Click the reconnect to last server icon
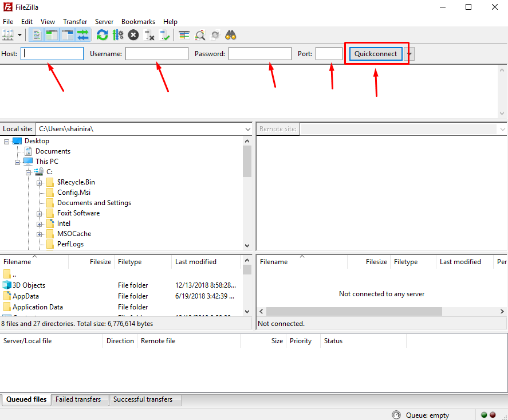Screen dimensions: 508x420 point(165,35)
